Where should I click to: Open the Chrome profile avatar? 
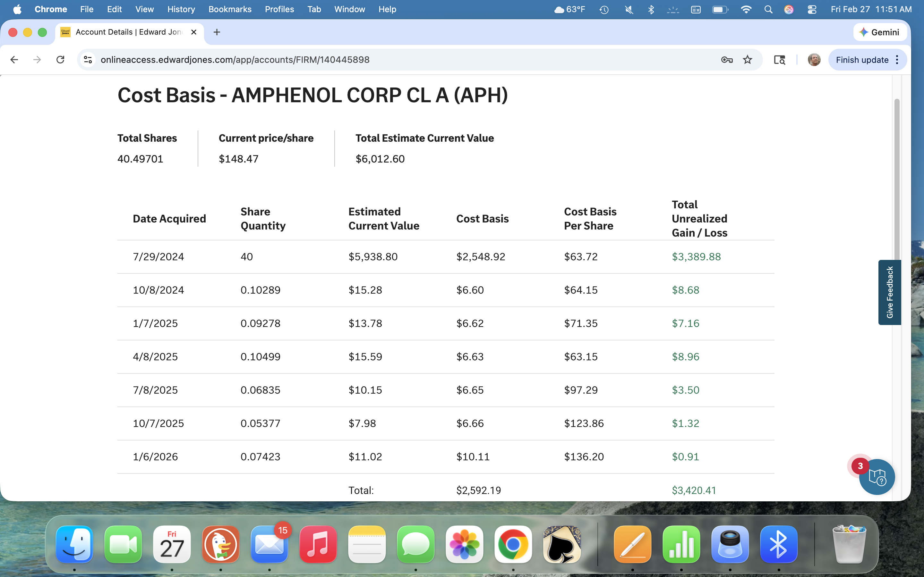814,60
